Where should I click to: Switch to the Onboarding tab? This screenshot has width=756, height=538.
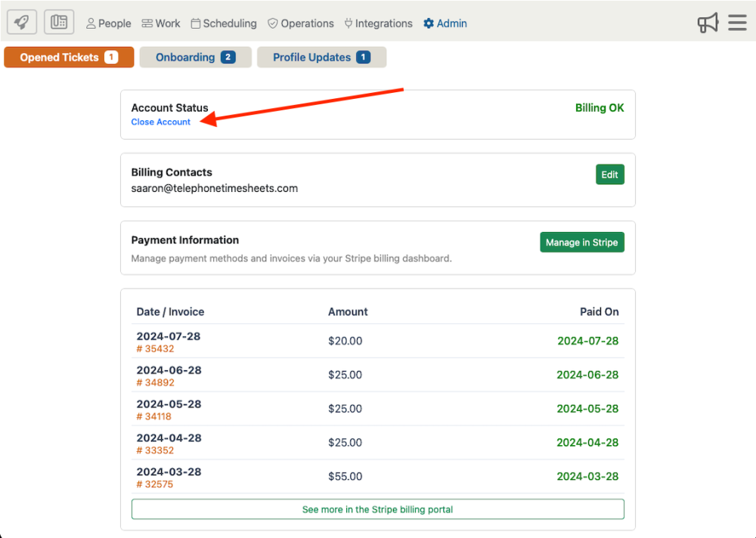(x=195, y=57)
